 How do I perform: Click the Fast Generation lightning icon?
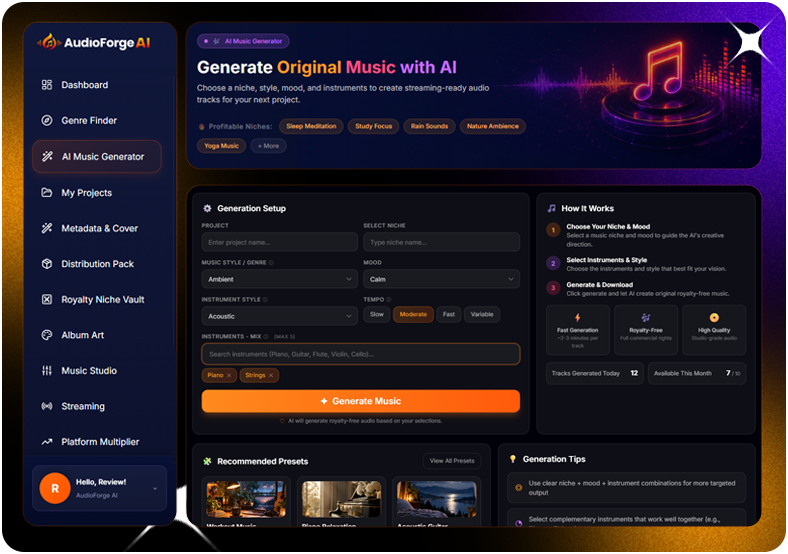[x=577, y=317]
